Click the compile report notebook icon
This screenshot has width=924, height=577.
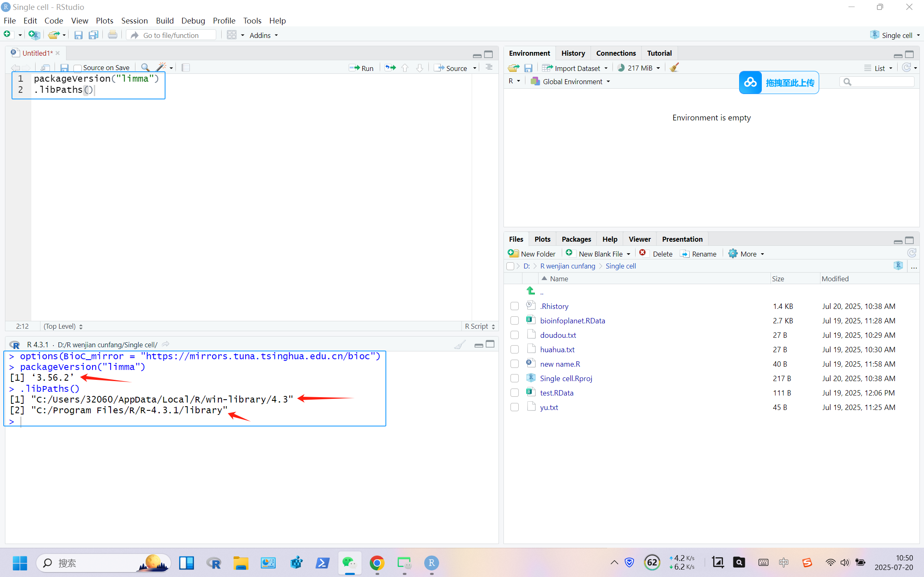click(x=186, y=68)
